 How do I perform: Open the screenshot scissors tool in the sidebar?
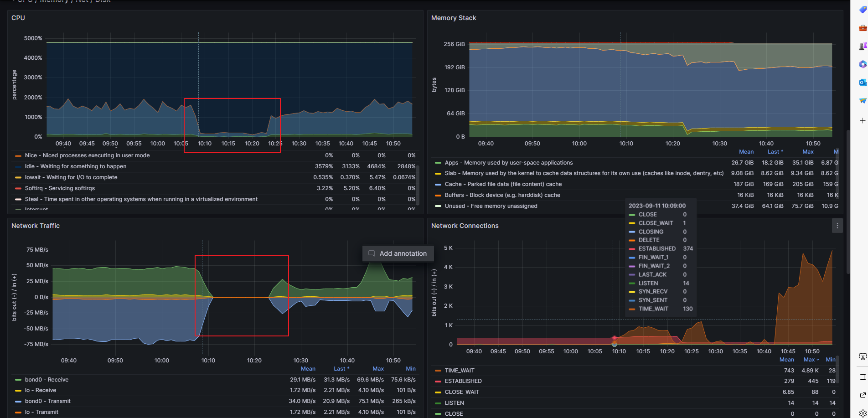[863, 356]
